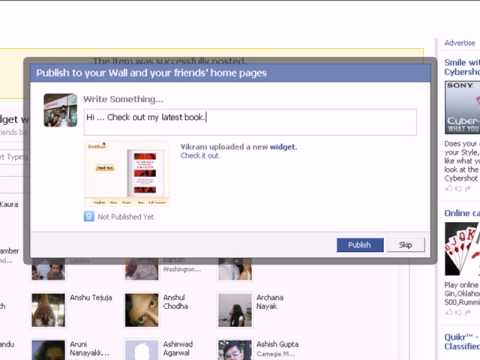Image resolution: width=480 pixels, height=360 pixels.
Task: Select friend Aruni Nanayakkara
Action: pos(89,348)
